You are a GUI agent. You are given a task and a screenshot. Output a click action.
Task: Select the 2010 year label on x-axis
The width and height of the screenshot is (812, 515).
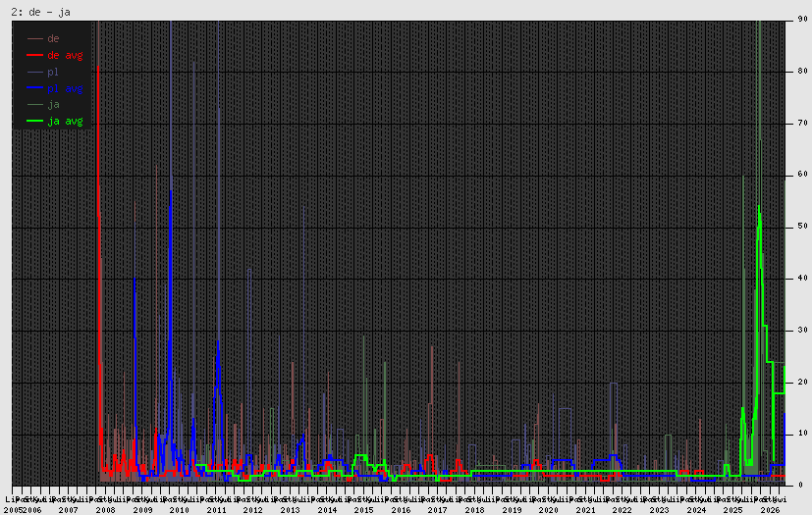tap(179, 510)
